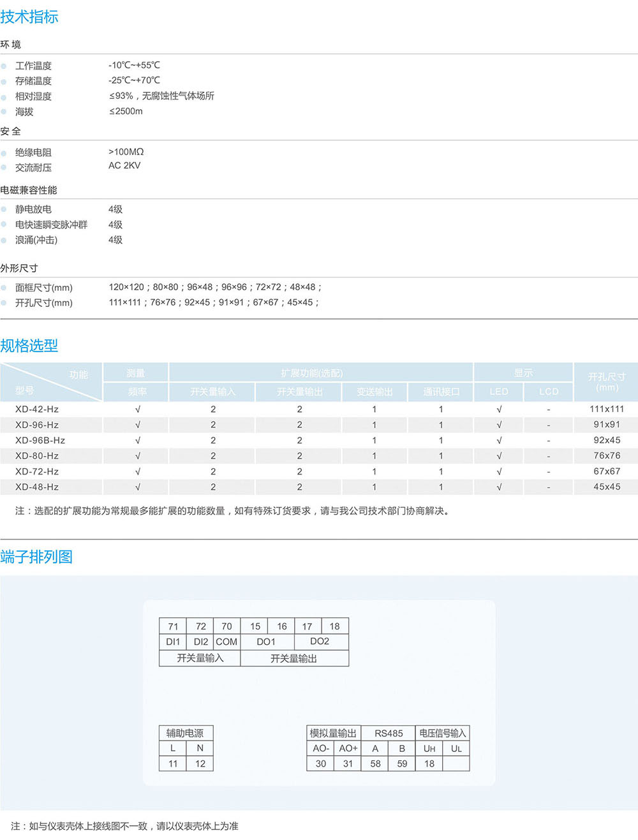The height and width of the screenshot is (840, 638).
Task: Click terminal number 71 cell
Action: (x=173, y=626)
